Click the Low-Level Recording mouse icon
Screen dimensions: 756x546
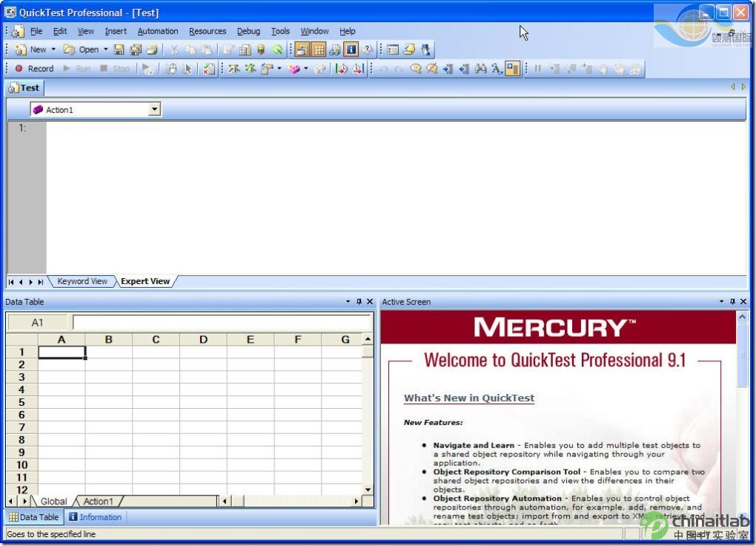point(170,68)
